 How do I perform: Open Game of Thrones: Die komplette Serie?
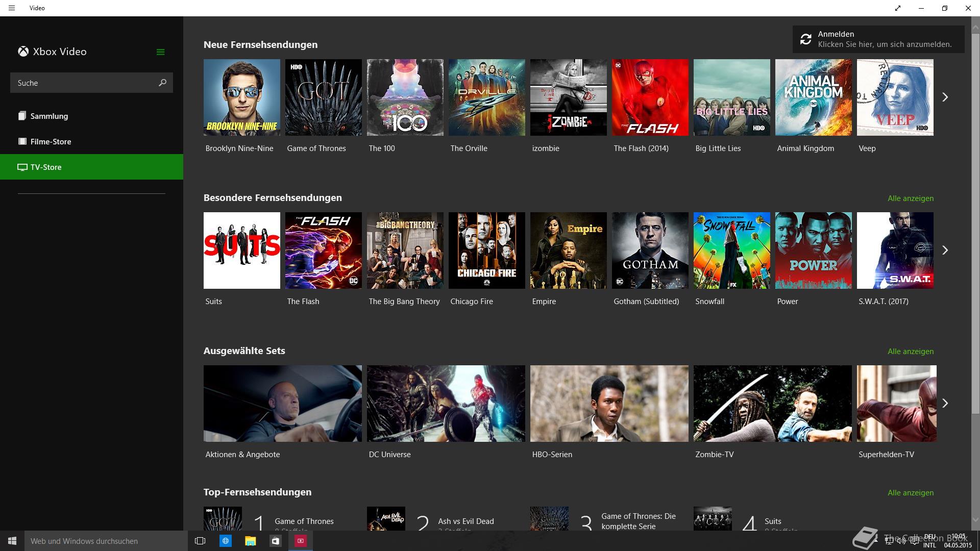click(x=609, y=519)
